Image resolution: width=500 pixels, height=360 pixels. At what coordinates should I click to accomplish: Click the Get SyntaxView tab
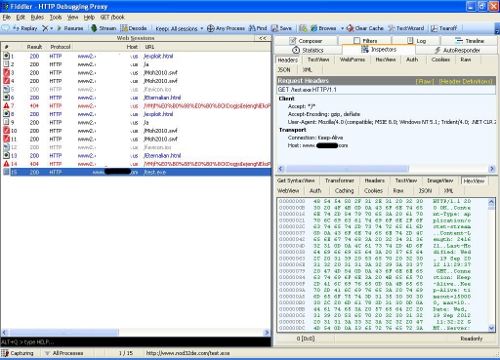pos(296,180)
